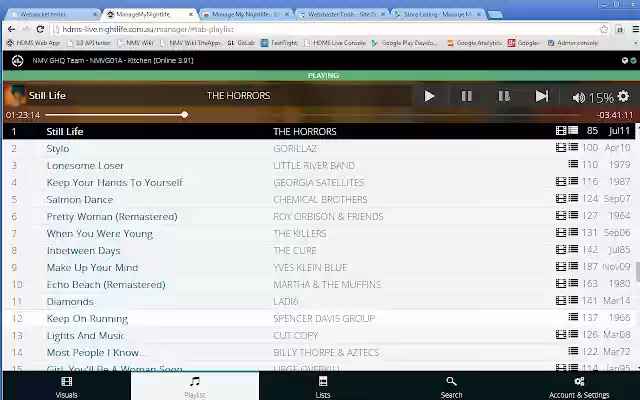Open Google Analytics bookmark
The width and height of the screenshot is (640, 400).
[x=474, y=43]
